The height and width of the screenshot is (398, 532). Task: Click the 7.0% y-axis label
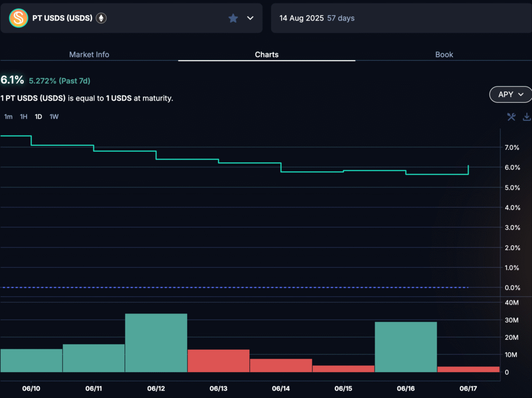point(512,147)
